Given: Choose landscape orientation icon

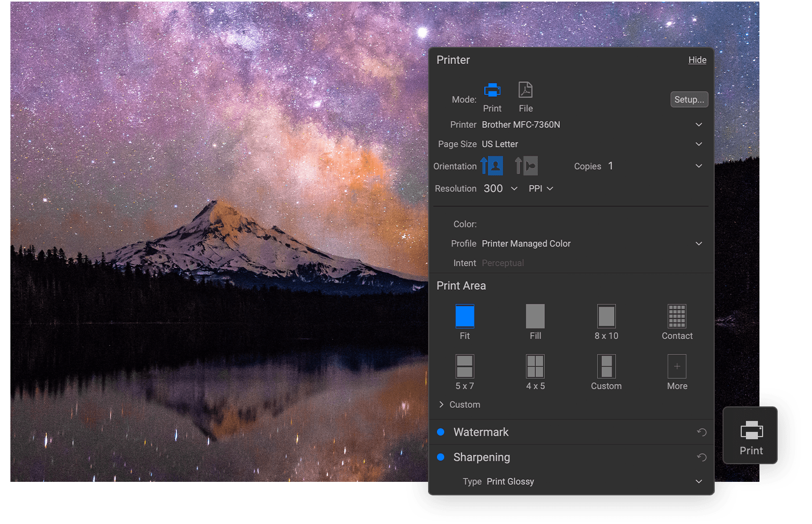Looking at the screenshot, I should pos(526,166).
